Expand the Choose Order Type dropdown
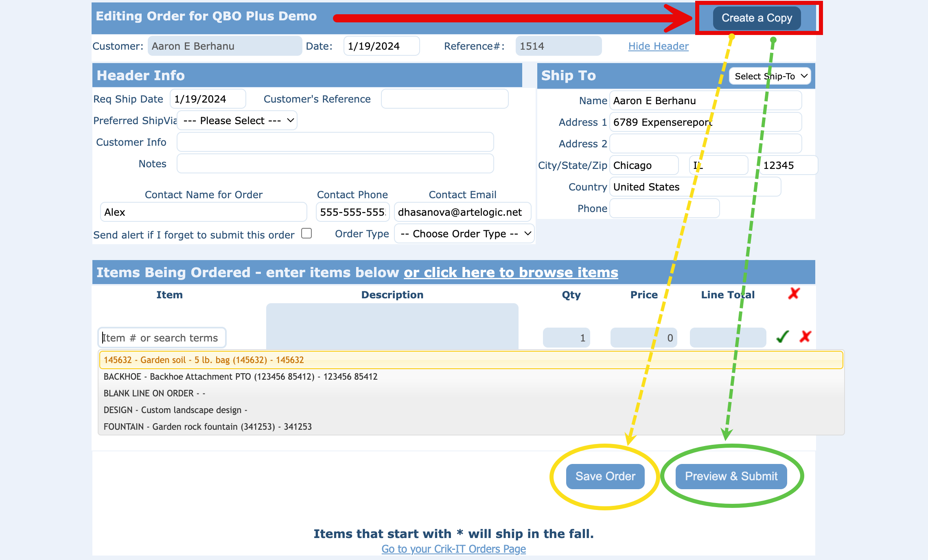The image size is (928, 560). pyautogui.click(x=464, y=234)
